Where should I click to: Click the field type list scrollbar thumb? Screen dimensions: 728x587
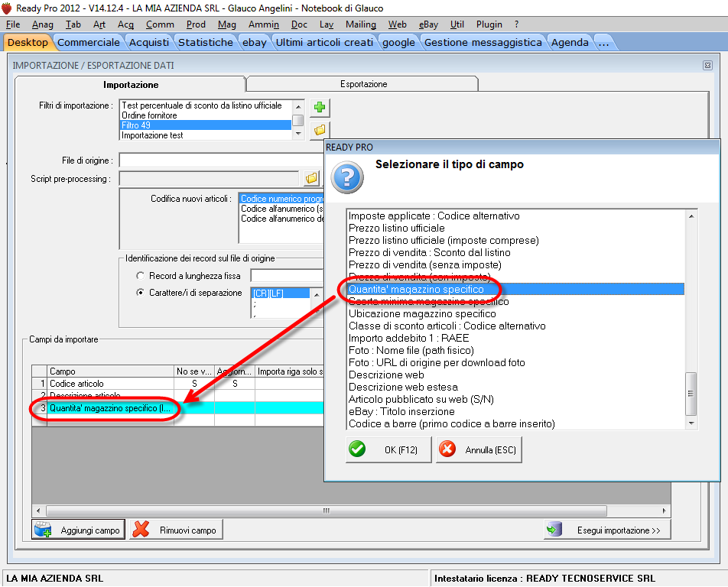click(x=691, y=394)
